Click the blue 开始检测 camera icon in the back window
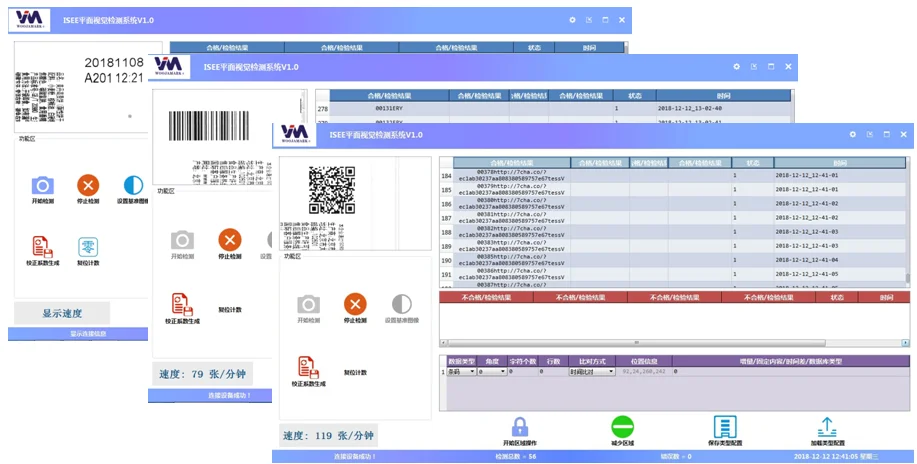 [x=42, y=185]
